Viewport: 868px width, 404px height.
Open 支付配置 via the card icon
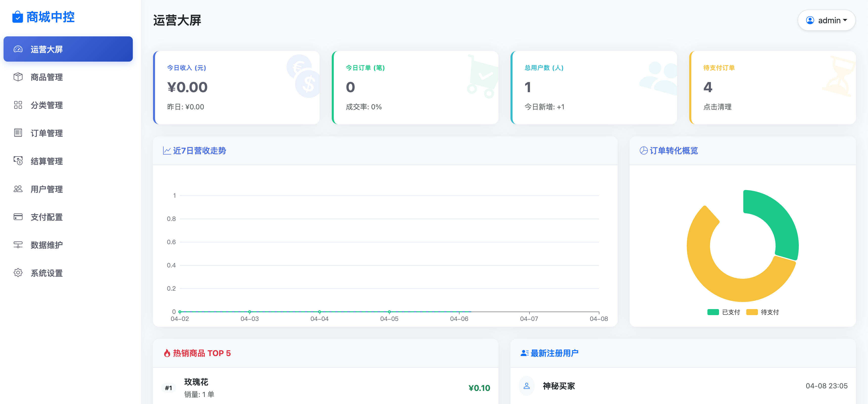tap(17, 217)
